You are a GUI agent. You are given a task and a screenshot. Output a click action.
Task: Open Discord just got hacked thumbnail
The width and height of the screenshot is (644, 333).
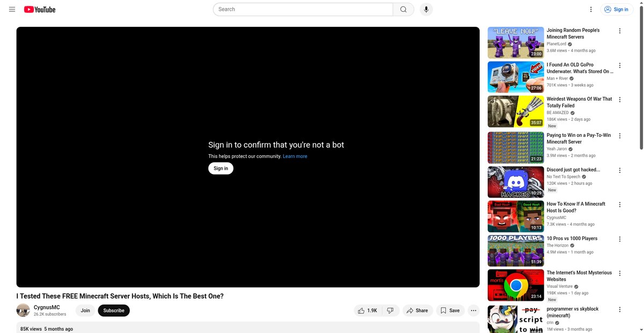[x=516, y=182]
